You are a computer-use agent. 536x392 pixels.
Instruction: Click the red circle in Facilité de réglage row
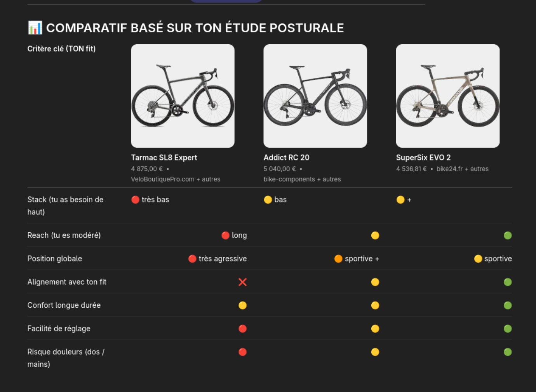tap(242, 329)
